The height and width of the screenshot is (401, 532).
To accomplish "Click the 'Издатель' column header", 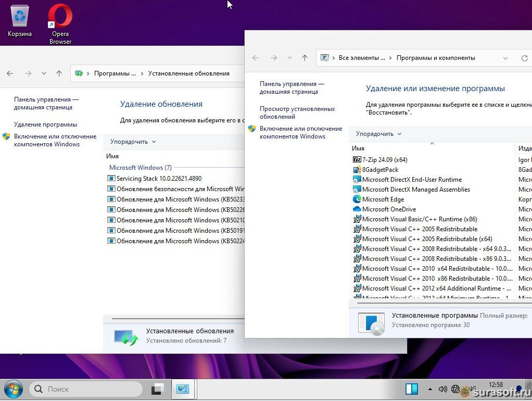I will pyautogui.click(x=525, y=148).
